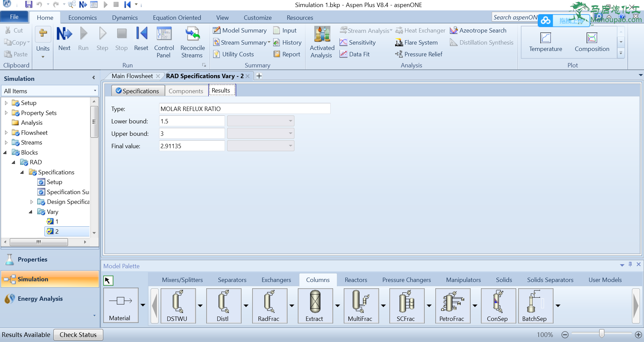Select the Distl column model
644x342 pixels.
[x=223, y=306]
